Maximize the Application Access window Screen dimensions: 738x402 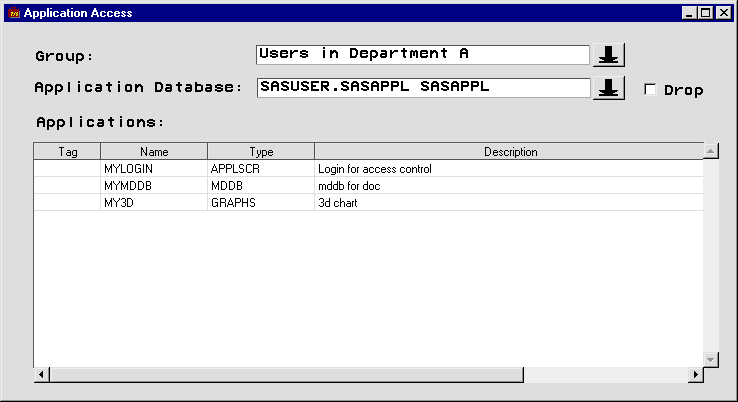point(706,13)
